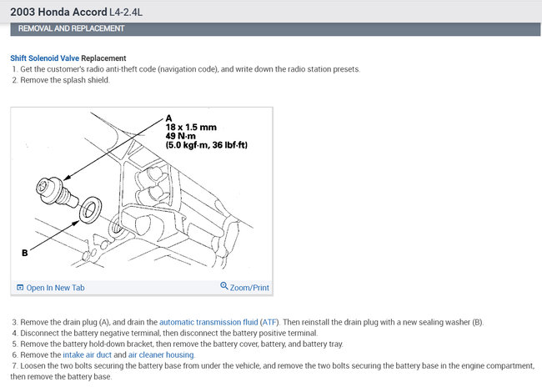Click the REMOVAL AND REPLACEMENT header bar
This screenshot has height=392, width=542.
pos(275,28)
